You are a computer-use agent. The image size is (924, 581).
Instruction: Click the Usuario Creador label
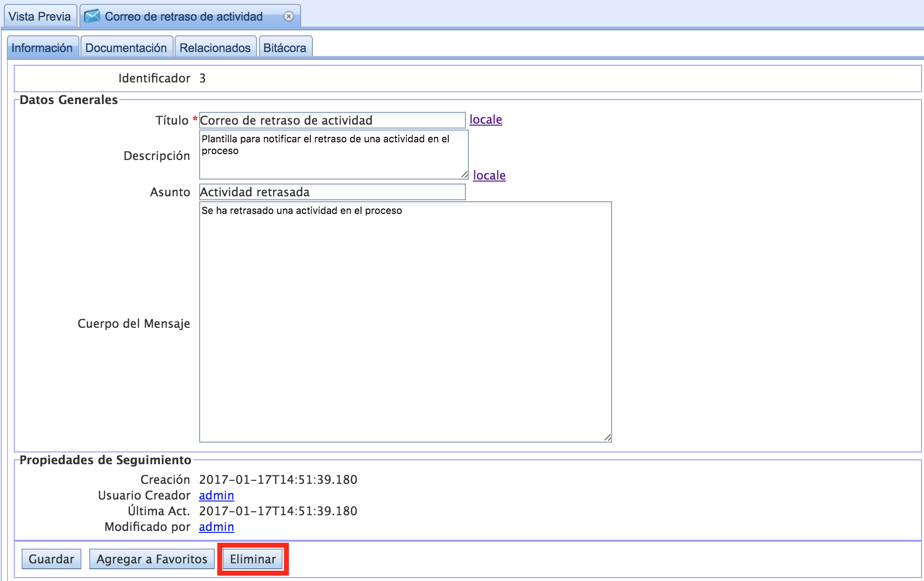pos(144,495)
